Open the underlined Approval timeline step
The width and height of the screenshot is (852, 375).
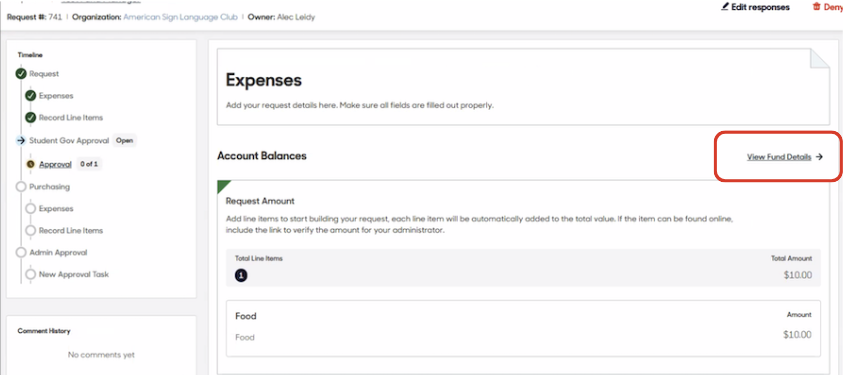(x=55, y=164)
